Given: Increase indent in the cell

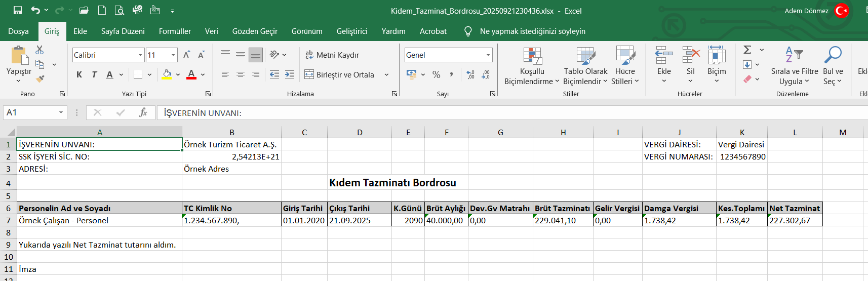Looking at the screenshot, I should point(290,74).
